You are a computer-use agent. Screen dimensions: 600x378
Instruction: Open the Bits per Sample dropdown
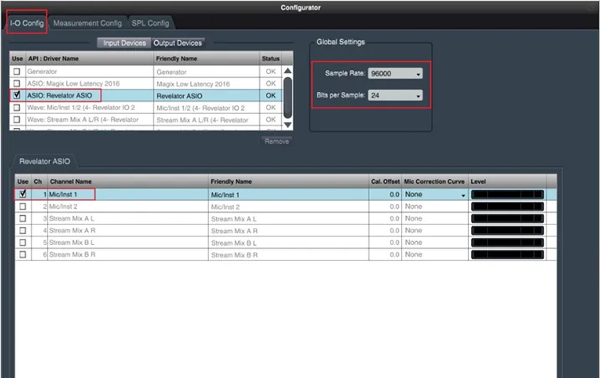point(395,95)
